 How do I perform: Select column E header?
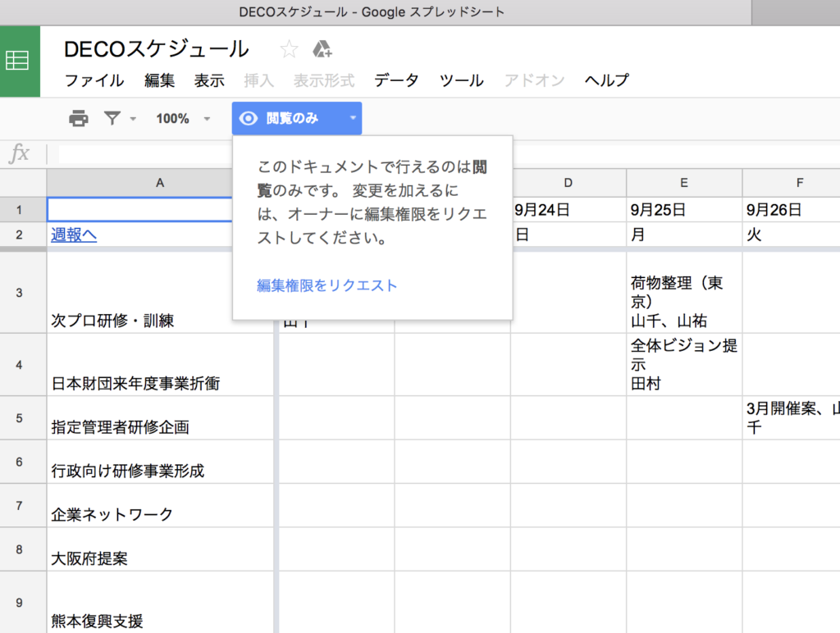point(684,183)
